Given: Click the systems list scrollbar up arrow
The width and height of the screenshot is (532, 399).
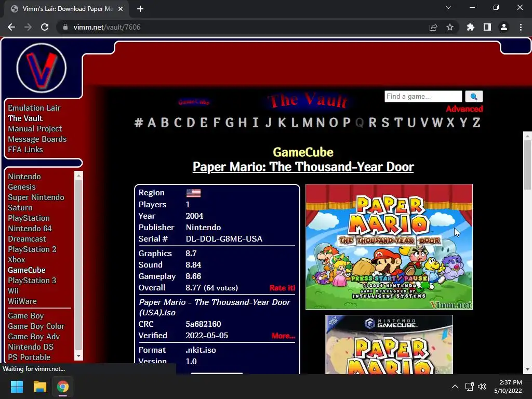Looking at the screenshot, I should coord(79,176).
